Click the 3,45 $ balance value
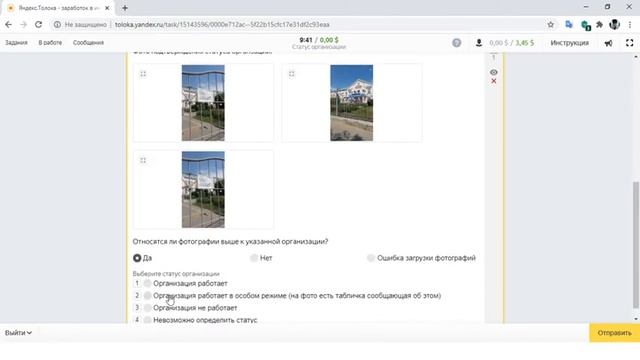Viewport: 640px width, 360px height. 524,43
